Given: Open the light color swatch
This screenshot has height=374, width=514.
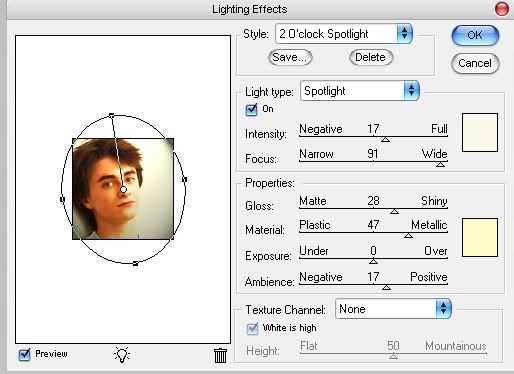Looking at the screenshot, I should 480,132.
